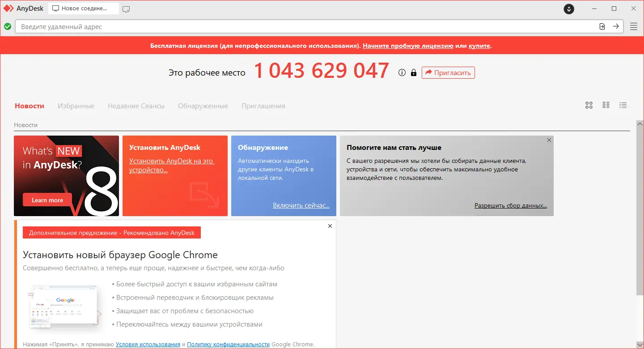Screen dimensions: 644x349
Task: Click the green connection status checkmark
Action: [x=8, y=26]
